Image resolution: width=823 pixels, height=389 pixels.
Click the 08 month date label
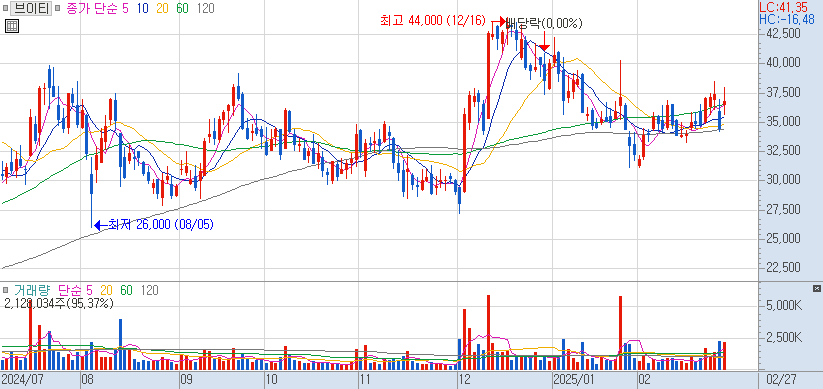[88, 380]
